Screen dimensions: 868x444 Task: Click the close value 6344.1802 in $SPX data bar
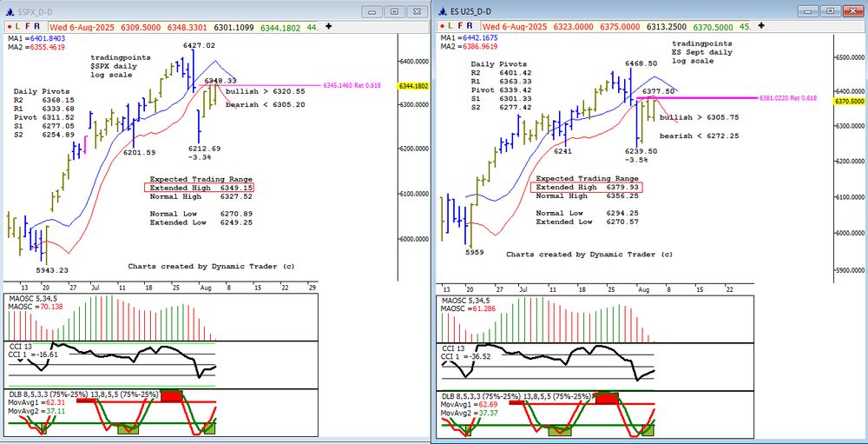(x=279, y=26)
